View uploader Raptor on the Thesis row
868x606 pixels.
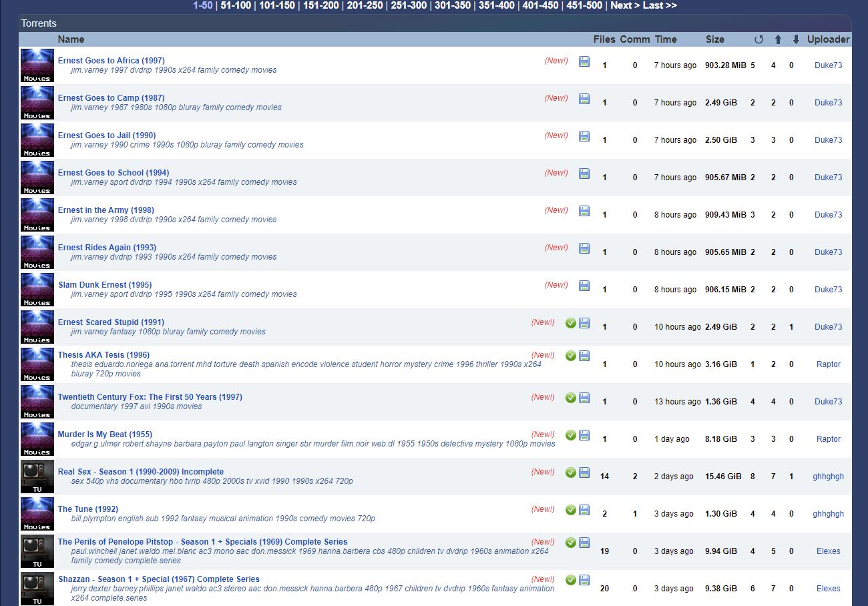coord(829,364)
